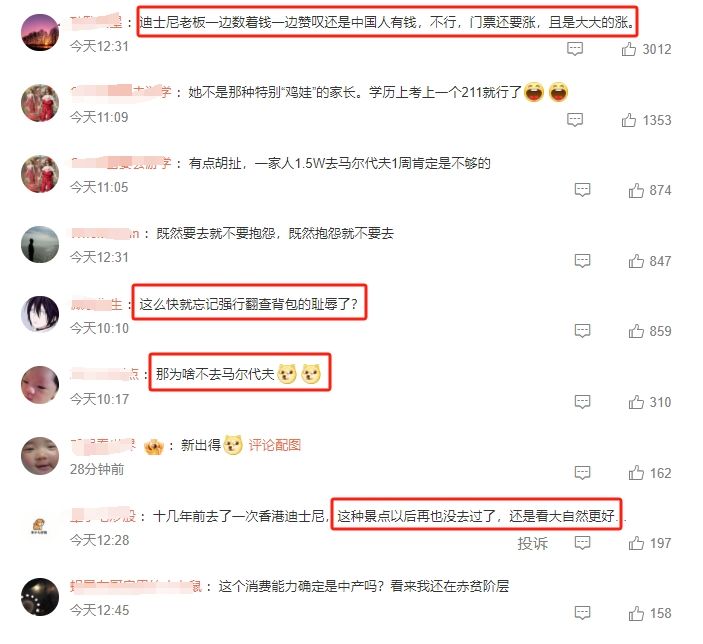
Task: Open the sunset avatar of the top commenter
Action: pos(40,32)
